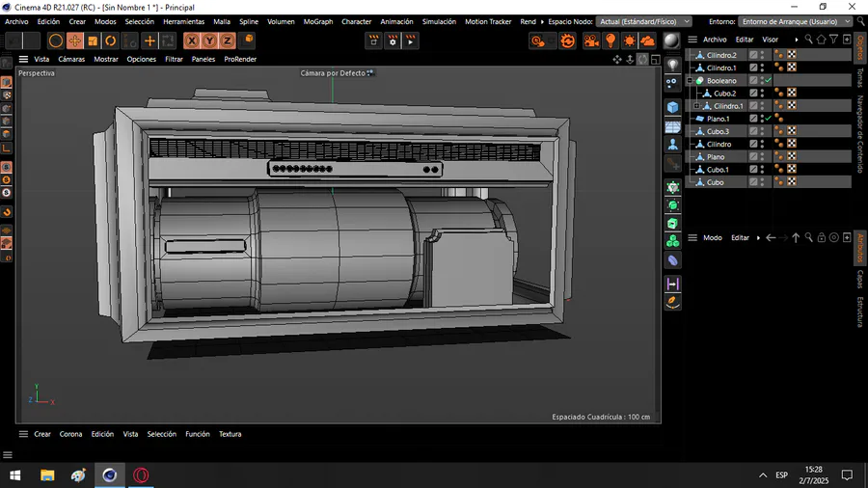Click the viewport pan arrows icon

617,59
